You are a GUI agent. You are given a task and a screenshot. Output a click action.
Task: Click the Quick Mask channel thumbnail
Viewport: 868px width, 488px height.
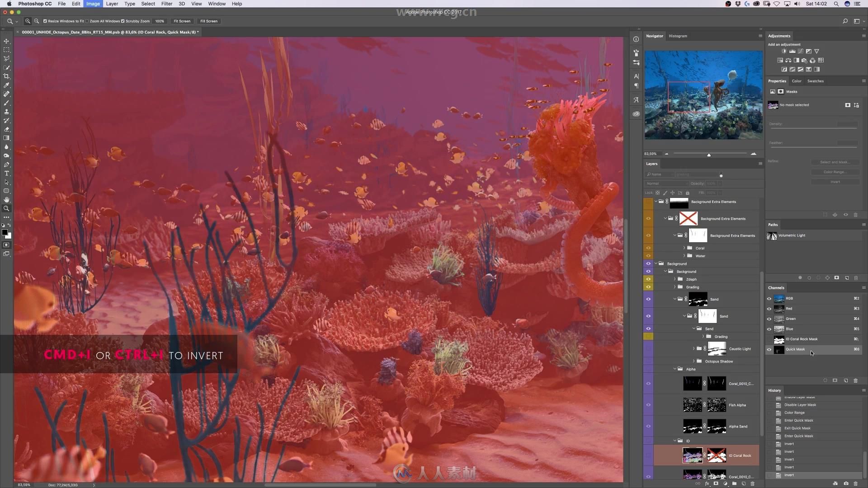(779, 349)
